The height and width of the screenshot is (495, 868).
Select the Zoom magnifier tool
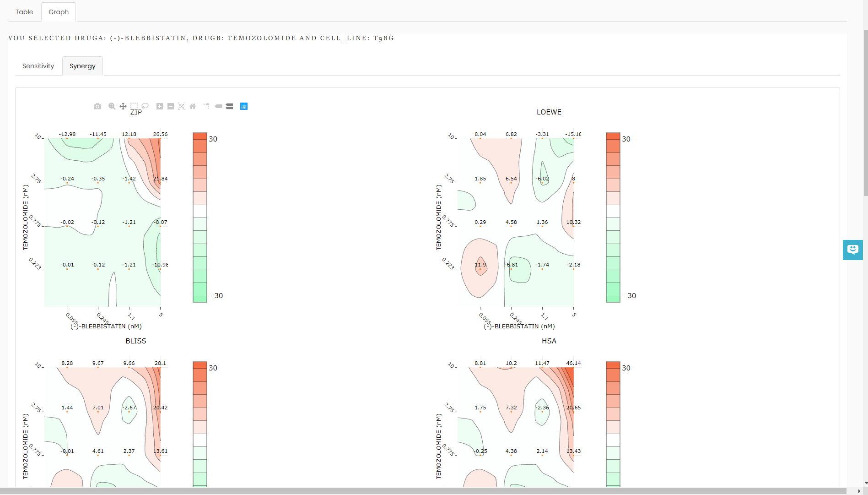pos(112,106)
